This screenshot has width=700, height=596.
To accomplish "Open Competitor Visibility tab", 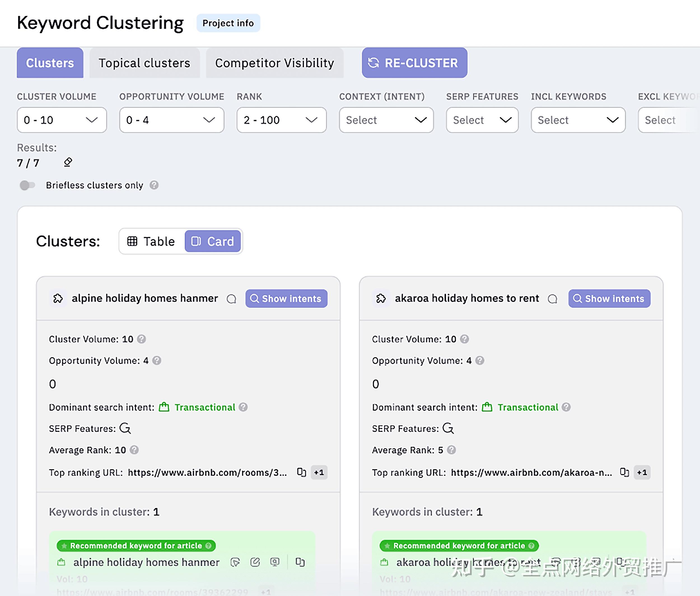I will click(275, 63).
